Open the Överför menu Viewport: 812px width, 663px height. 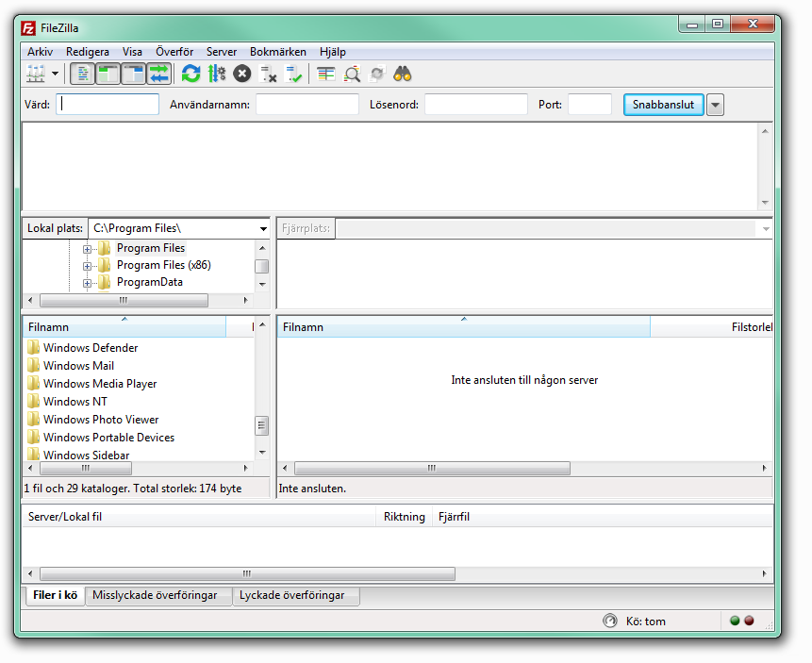pos(174,52)
